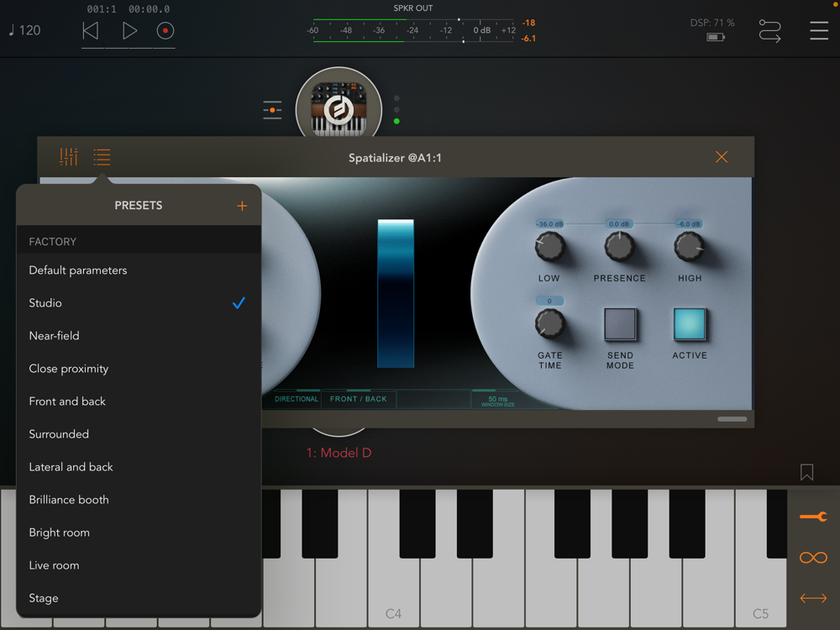Click the 00:00.0 time readout
This screenshot has width=840, height=630.
click(x=149, y=9)
